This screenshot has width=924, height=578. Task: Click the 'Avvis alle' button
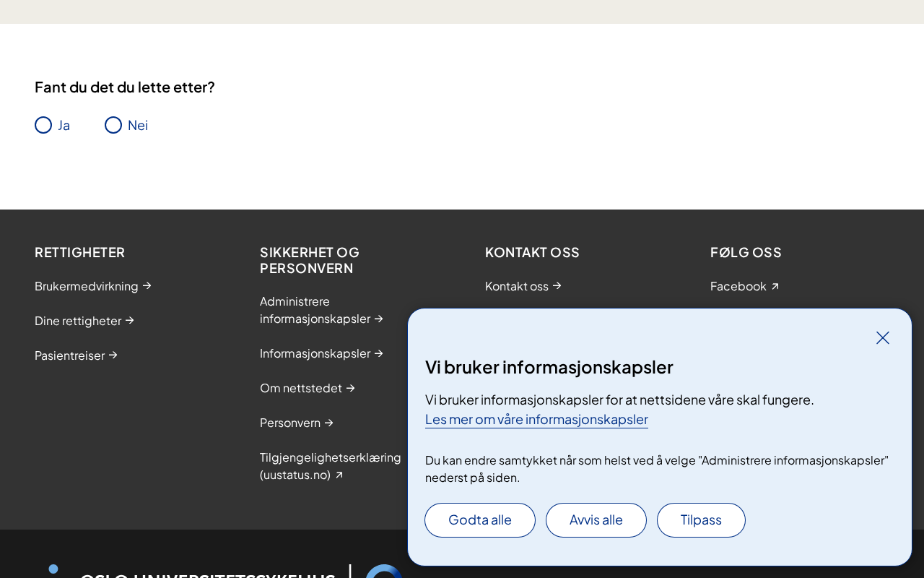click(596, 520)
